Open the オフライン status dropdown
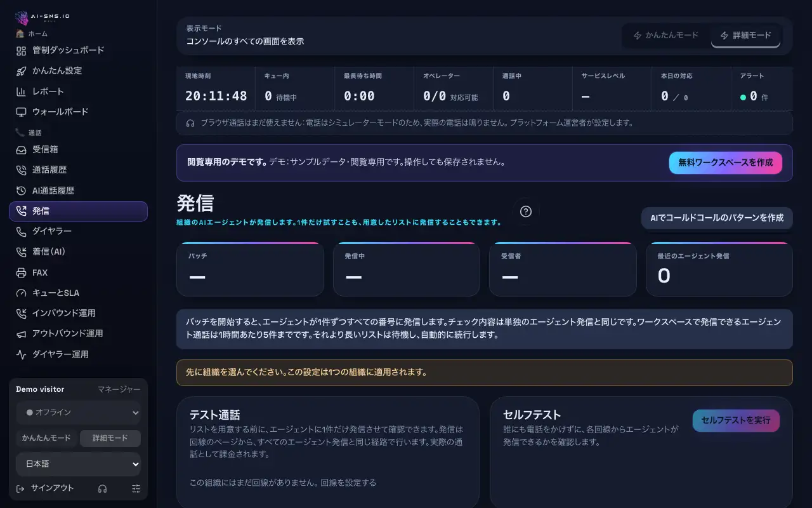The image size is (812, 508). pyautogui.click(x=78, y=412)
